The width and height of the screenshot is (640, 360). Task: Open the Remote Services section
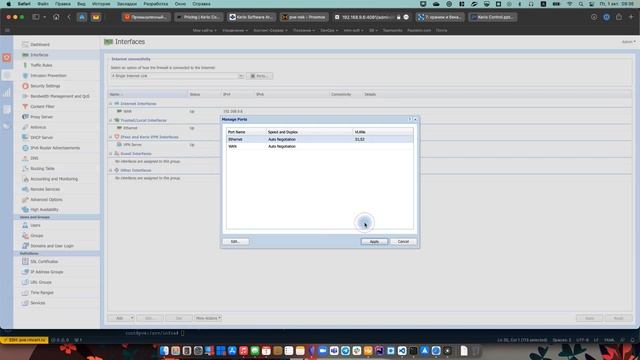45,189
